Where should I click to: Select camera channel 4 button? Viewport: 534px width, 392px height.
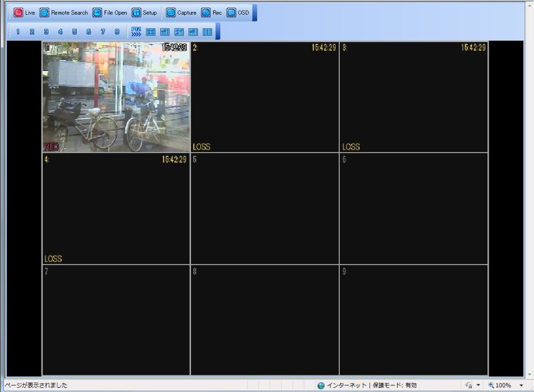point(60,31)
